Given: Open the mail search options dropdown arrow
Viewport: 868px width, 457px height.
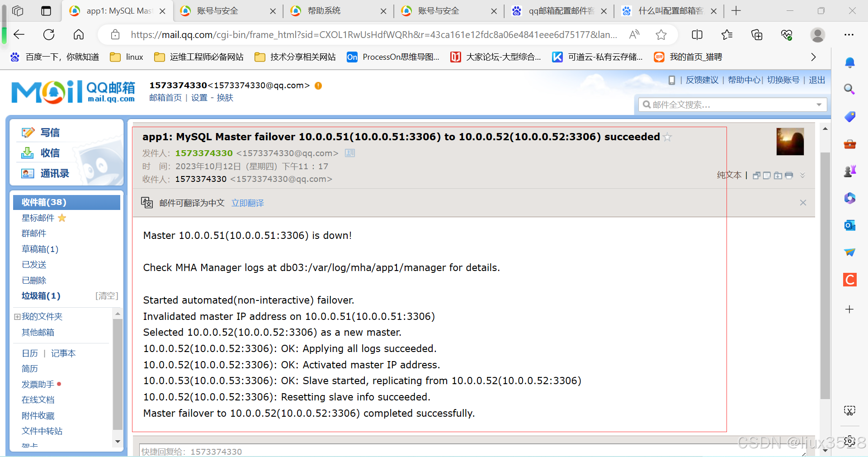Looking at the screenshot, I should [x=819, y=105].
